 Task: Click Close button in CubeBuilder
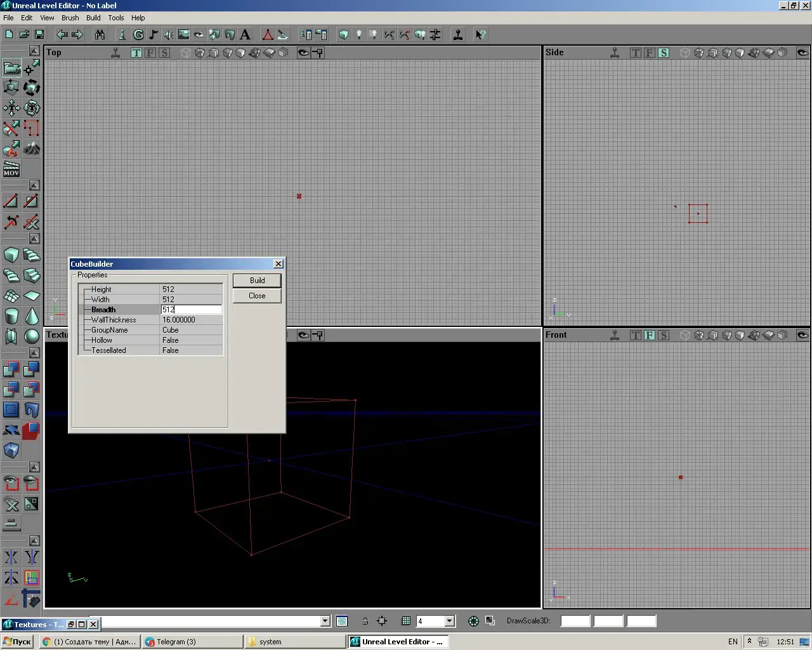coord(257,296)
